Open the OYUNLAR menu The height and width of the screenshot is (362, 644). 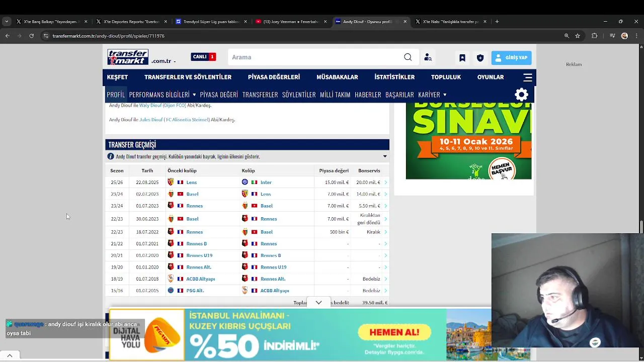491,77
